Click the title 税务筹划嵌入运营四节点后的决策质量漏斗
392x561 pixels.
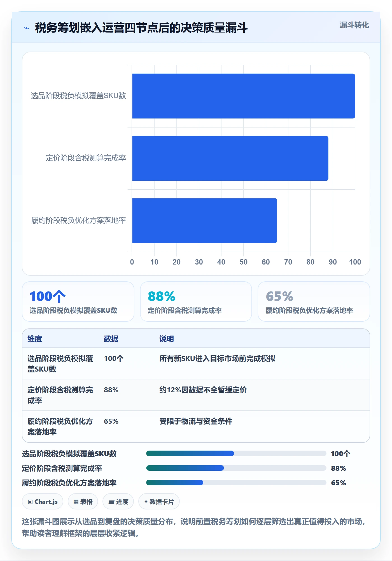coord(141,28)
